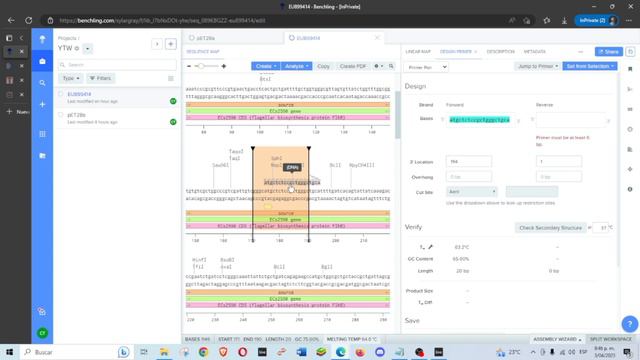640x360 pixels.
Task: Zoom out with the minus icon
Action: (189, 66)
